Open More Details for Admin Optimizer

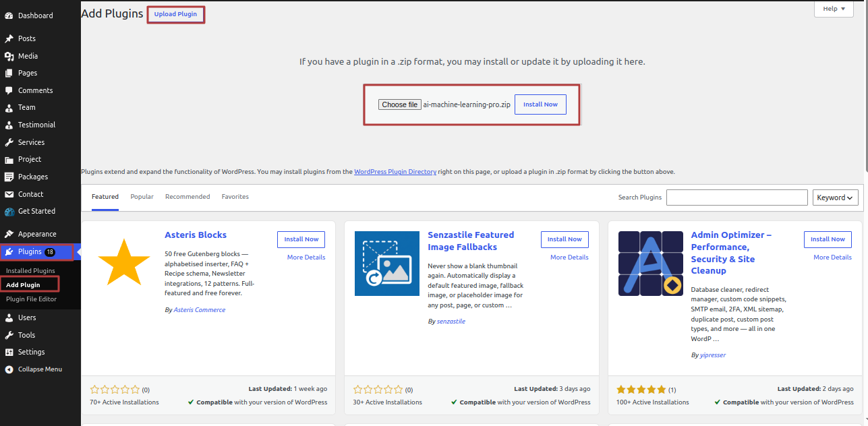click(832, 257)
